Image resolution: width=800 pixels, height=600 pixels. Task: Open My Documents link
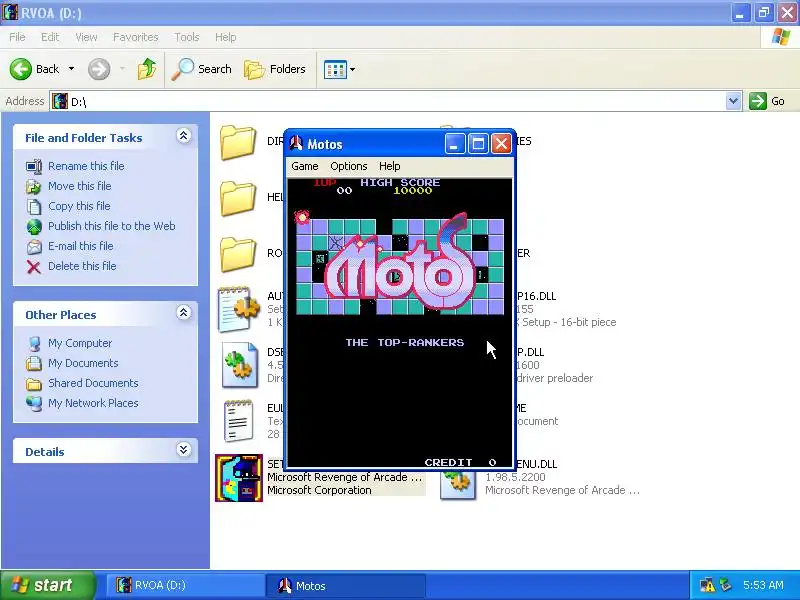coord(83,363)
